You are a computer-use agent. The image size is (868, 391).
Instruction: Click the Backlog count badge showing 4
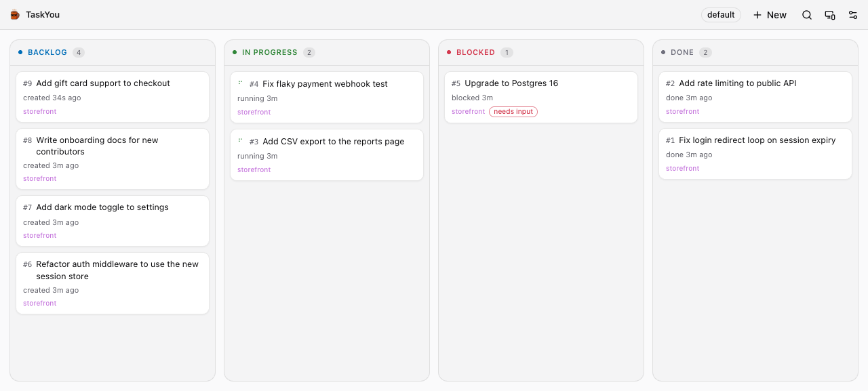79,52
